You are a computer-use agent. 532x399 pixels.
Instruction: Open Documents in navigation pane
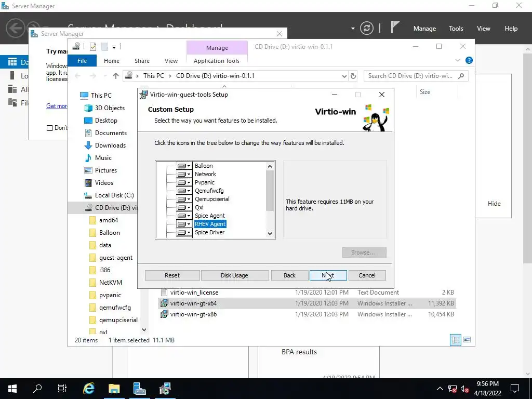pyautogui.click(x=105, y=133)
